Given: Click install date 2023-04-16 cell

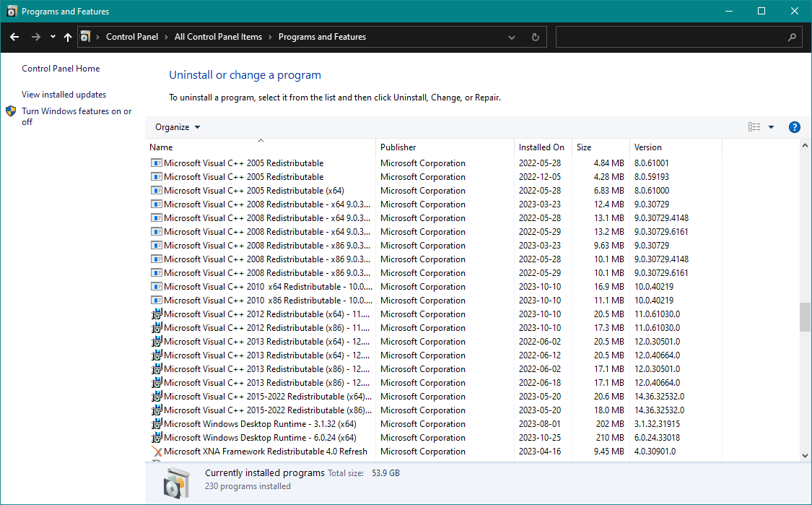Looking at the screenshot, I should pos(540,452).
